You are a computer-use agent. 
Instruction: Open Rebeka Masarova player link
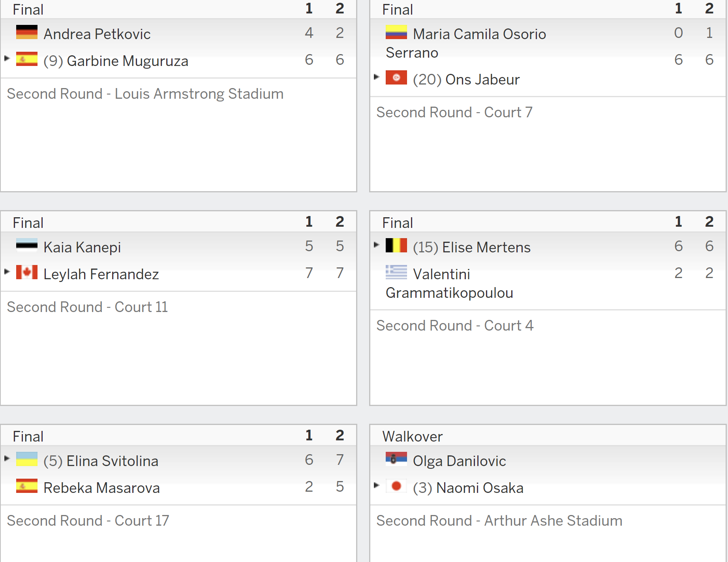pyautogui.click(x=101, y=488)
